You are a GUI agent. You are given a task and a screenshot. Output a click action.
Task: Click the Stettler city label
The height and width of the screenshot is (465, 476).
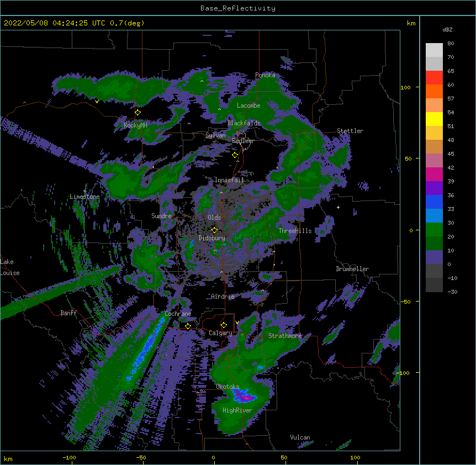pyautogui.click(x=350, y=131)
